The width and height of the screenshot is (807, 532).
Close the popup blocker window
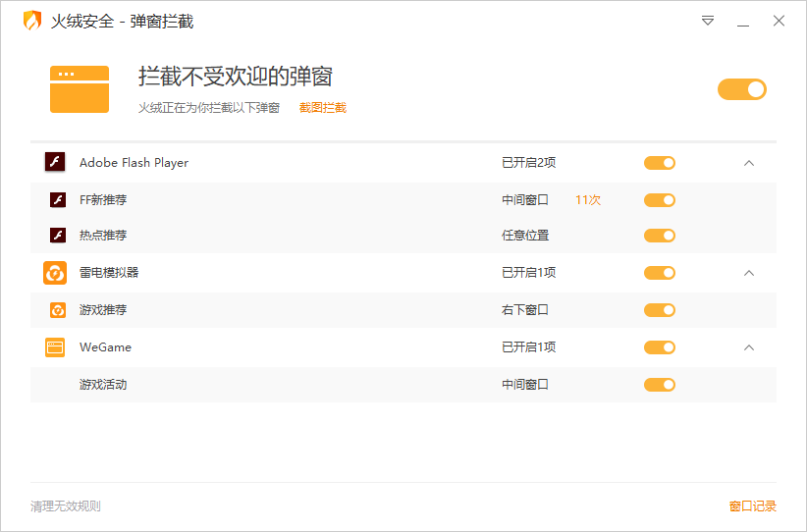(779, 21)
